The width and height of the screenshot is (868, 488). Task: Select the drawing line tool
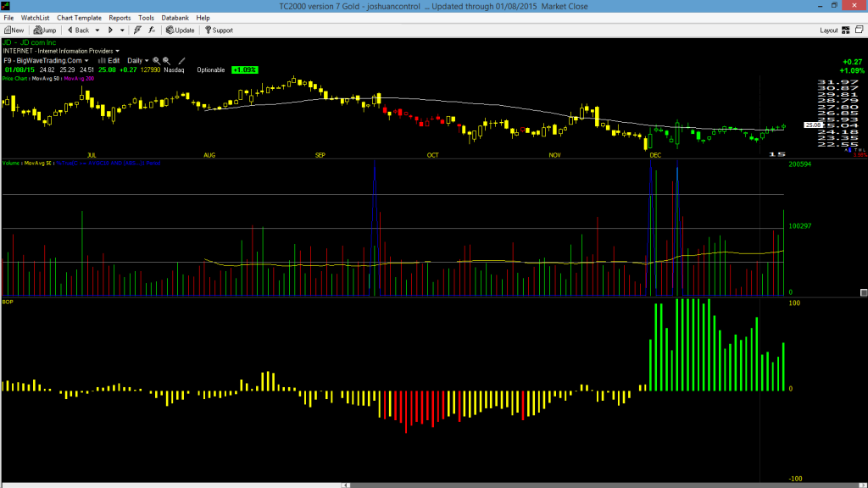(x=181, y=61)
